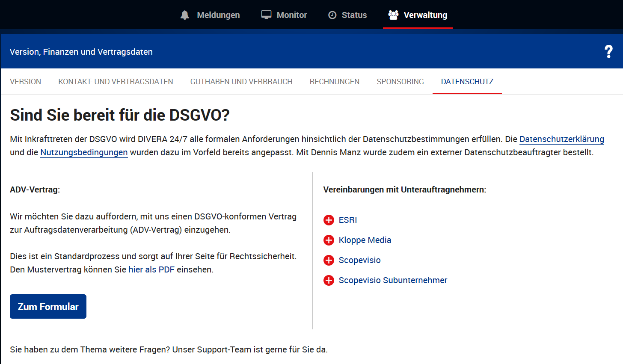Switch to KONTAKT- UND VERTRAGSDATEN tab
The image size is (623, 364).
point(116,81)
